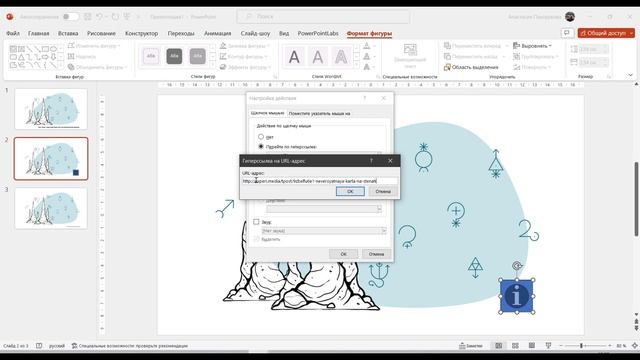This screenshot has width=640, height=360.
Task: Switch to the mouse-click tab
Action: tap(267, 113)
